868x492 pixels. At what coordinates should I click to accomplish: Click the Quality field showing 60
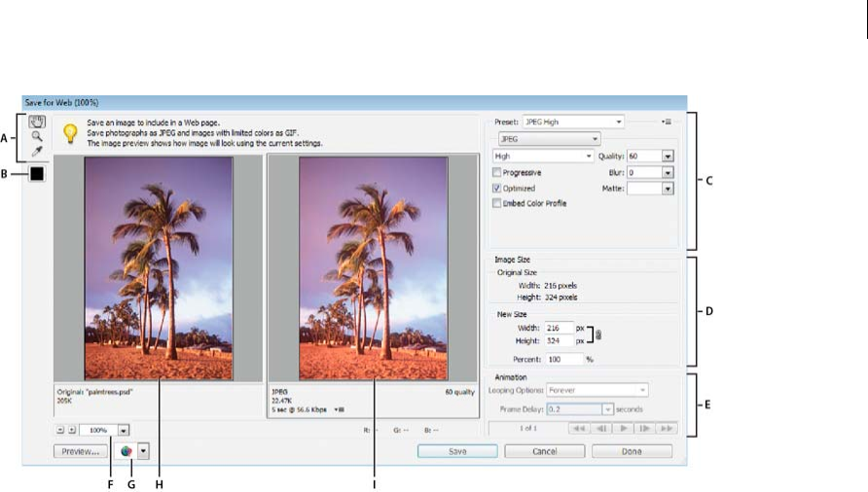[x=644, y=157]
